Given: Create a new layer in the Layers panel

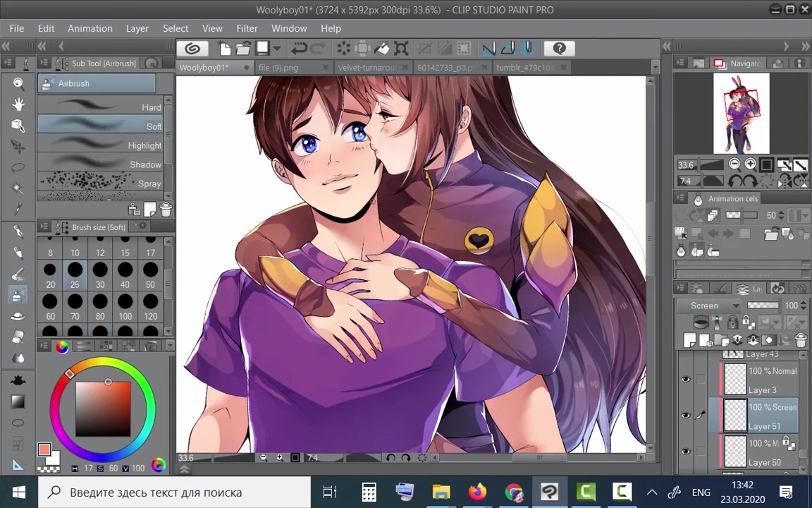Looking at the screenshot, I should click(690, 340).
